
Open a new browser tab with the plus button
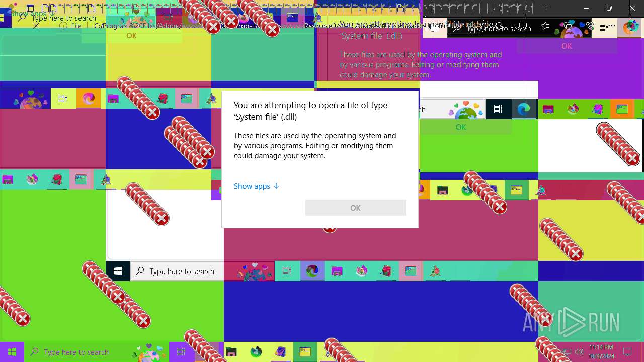point(546,8)
